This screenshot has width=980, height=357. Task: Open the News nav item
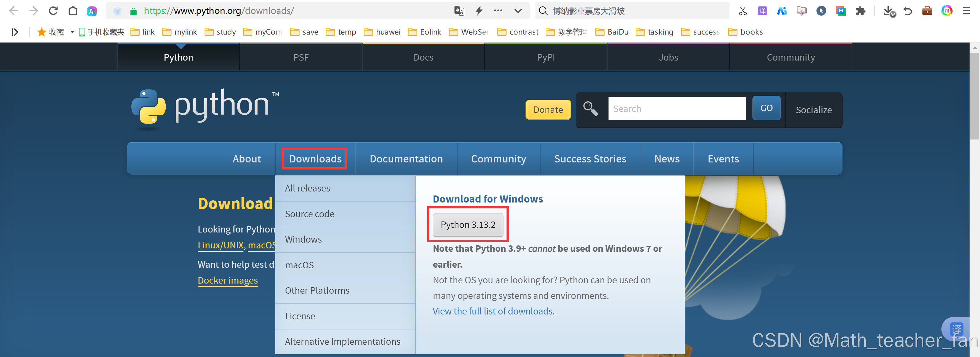tap(667, 158)
